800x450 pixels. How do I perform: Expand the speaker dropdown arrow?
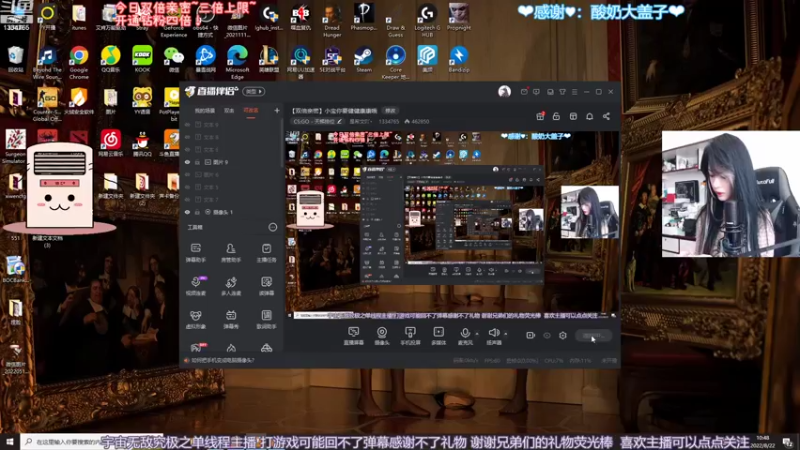[506, 334]
